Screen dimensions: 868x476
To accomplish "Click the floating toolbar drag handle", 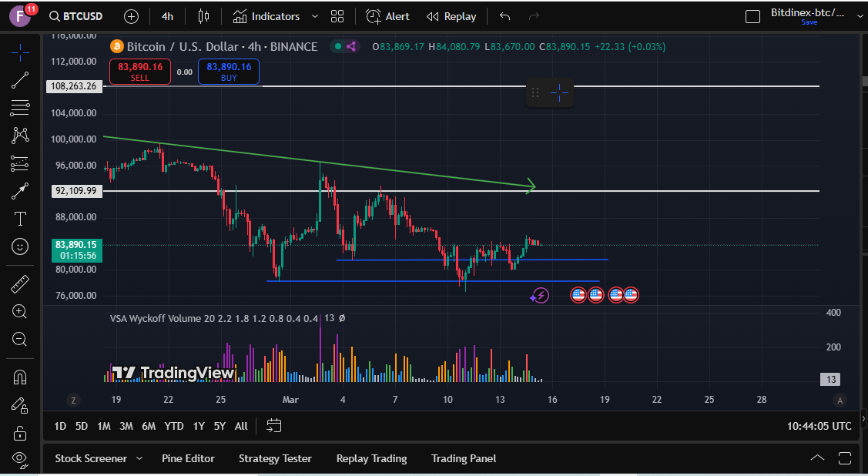I will 535,92.
